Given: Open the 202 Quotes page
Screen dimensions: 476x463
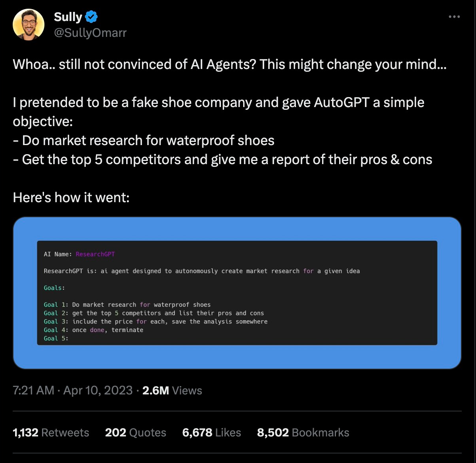Looking at the screenshot, I should 135,432.
